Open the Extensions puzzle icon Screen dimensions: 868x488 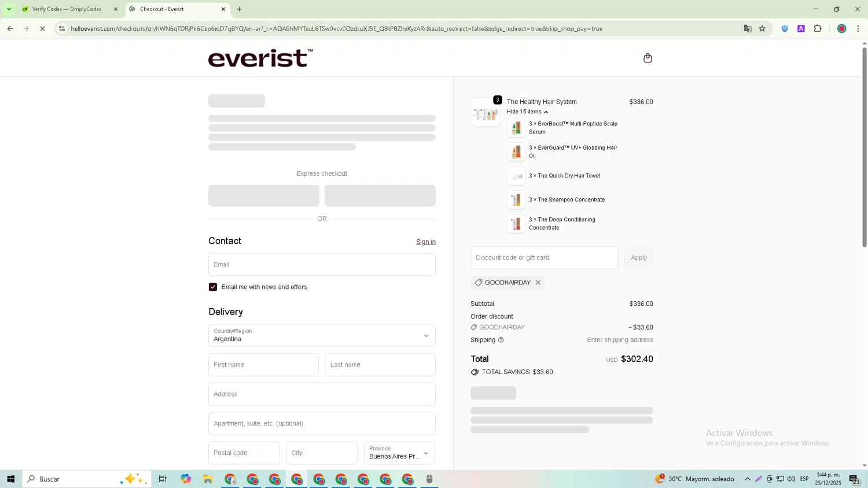[x=818, y=28]
